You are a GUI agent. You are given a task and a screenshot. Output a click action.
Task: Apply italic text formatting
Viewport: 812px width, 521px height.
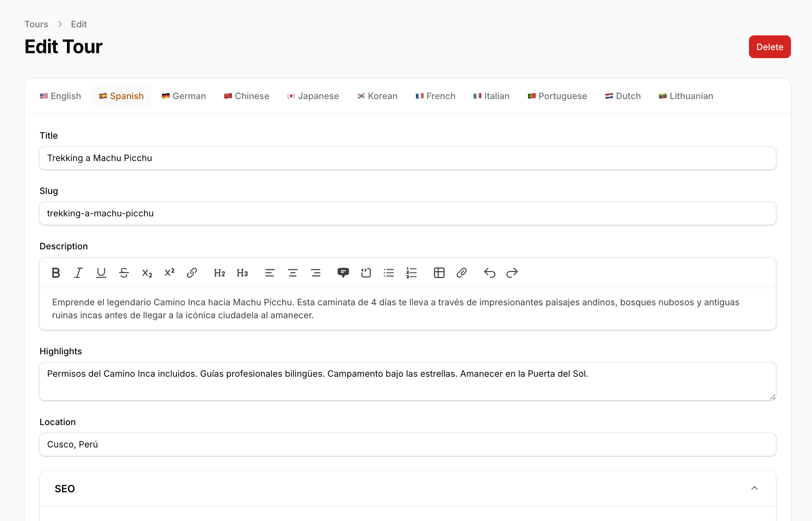tap(78, 273)
